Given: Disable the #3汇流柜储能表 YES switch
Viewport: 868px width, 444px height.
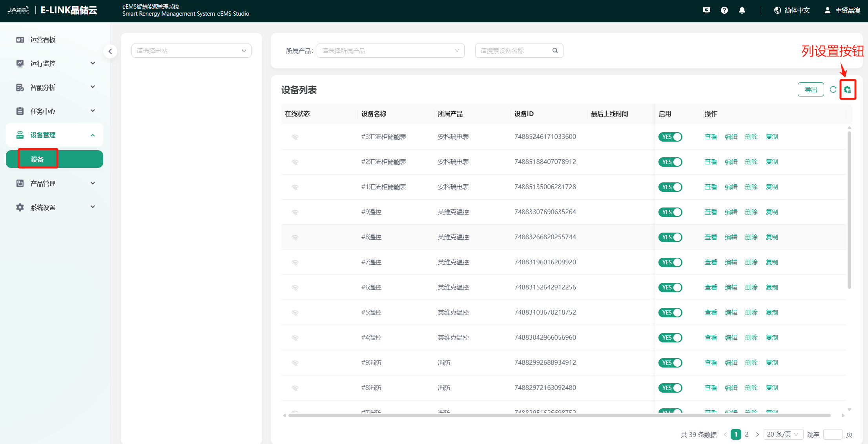Looking at the screenshot, I should point(670,137).
